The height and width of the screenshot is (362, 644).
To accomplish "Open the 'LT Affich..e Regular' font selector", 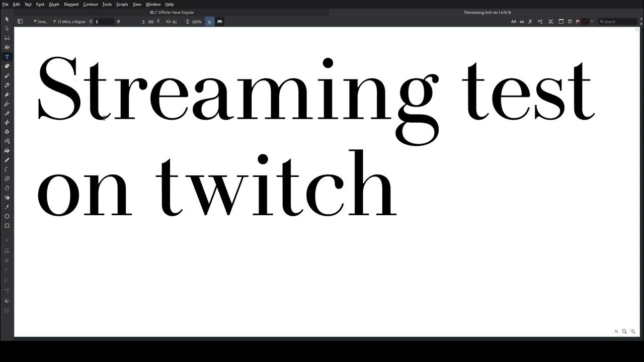I will 69,22.
